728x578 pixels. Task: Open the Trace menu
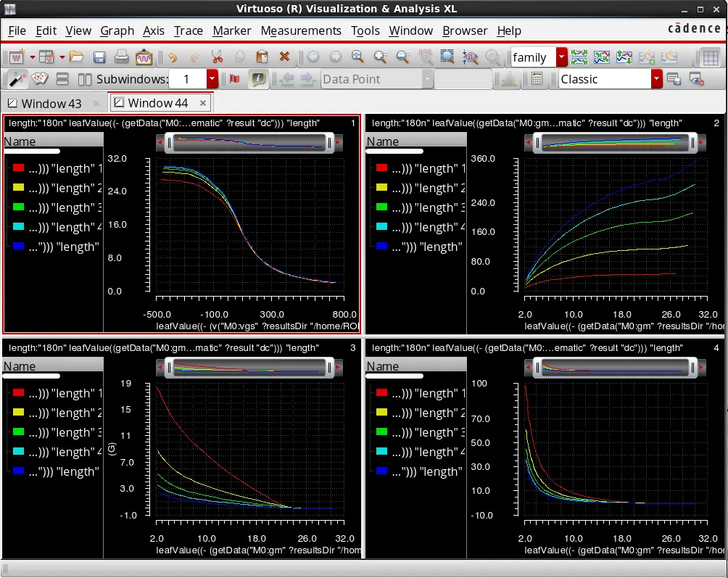click(188, 30)
